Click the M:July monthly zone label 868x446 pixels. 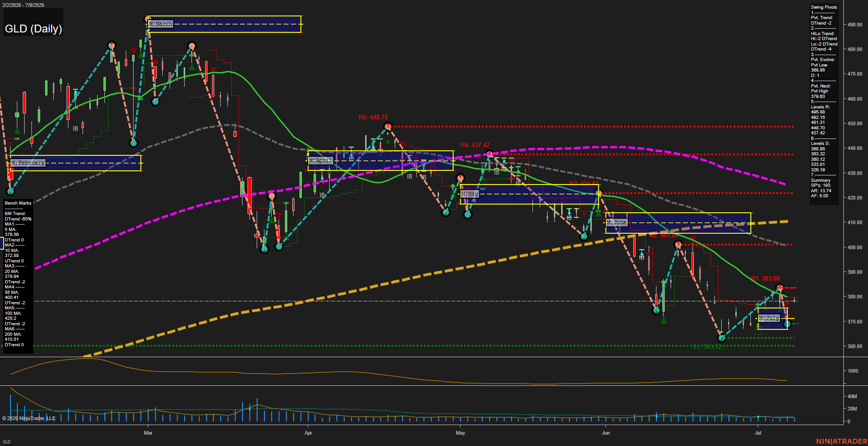coord(769,318)
